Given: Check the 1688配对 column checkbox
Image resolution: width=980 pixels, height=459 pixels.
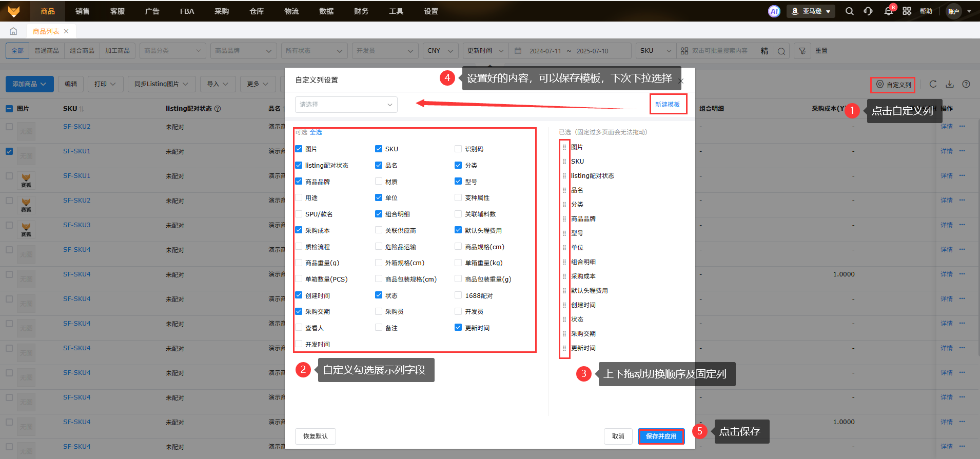Looking at the screenshot, I should coord(458,295).
